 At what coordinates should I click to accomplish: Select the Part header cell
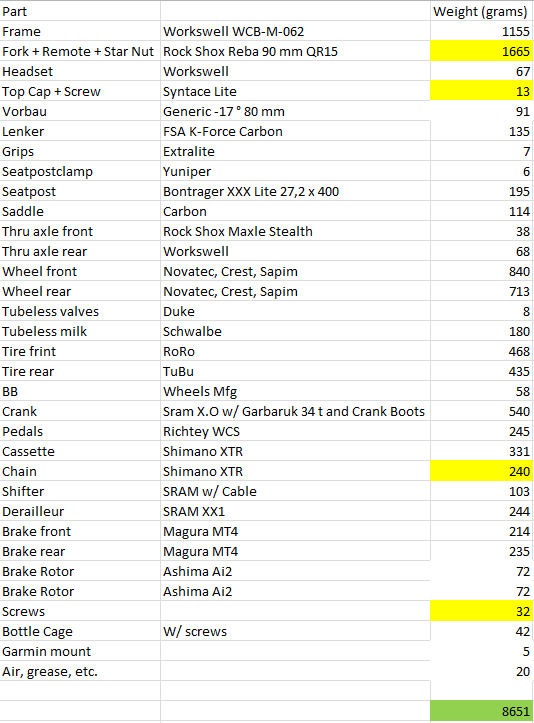(80, 11)
